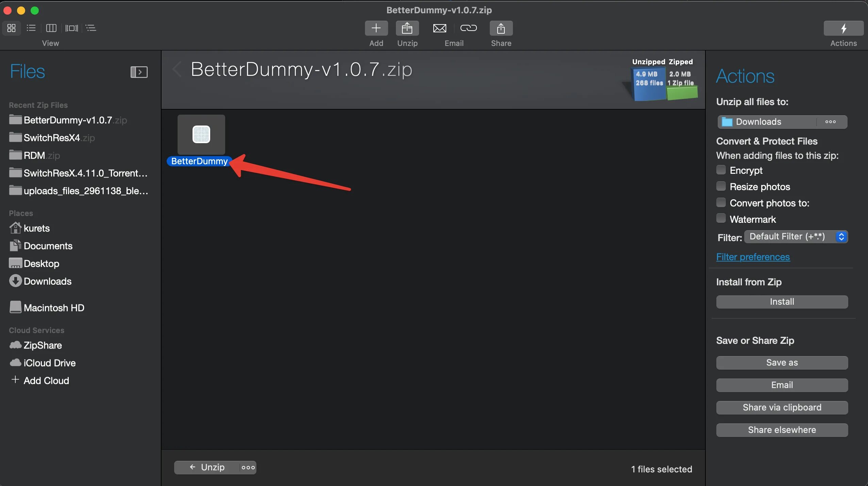The height and width of the screenshot is (486, 868).
Task: Click the Add files toolbar icon
Action: [376, 28]
